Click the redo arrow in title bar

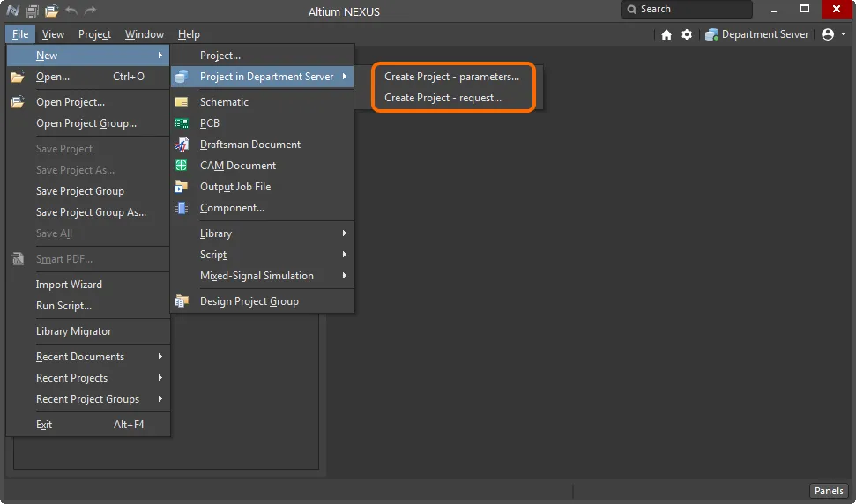point(90,10)
